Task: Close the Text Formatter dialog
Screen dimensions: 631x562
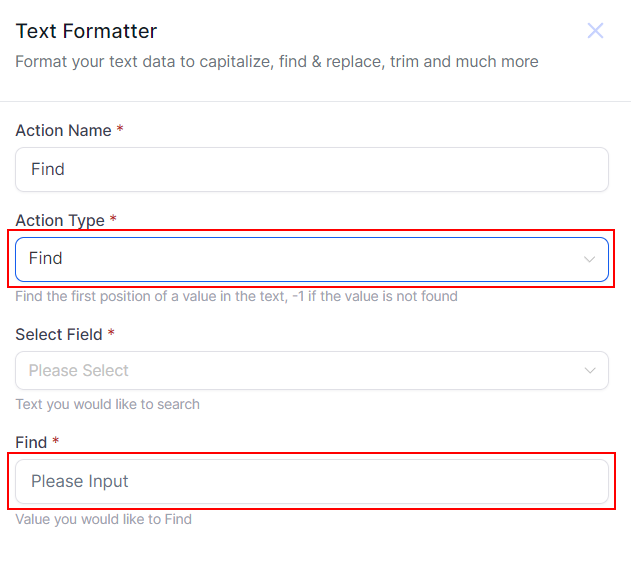Action: (595, 31)
